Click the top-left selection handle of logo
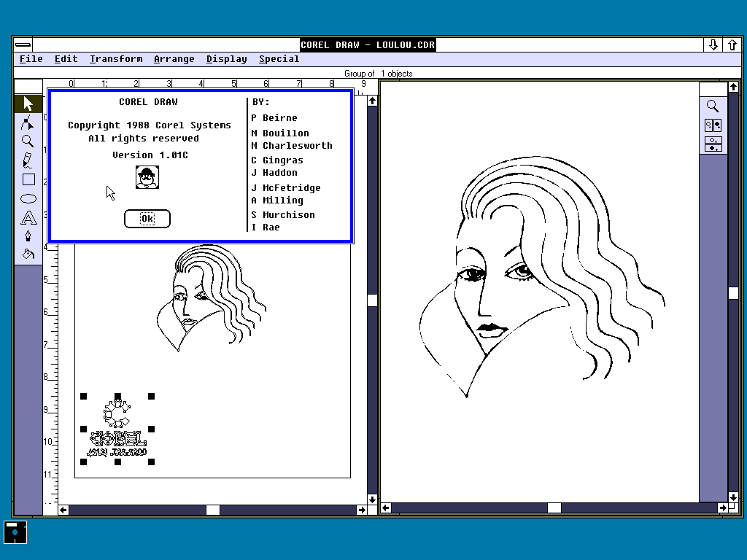Screen dimensions: 747x560 84,396
